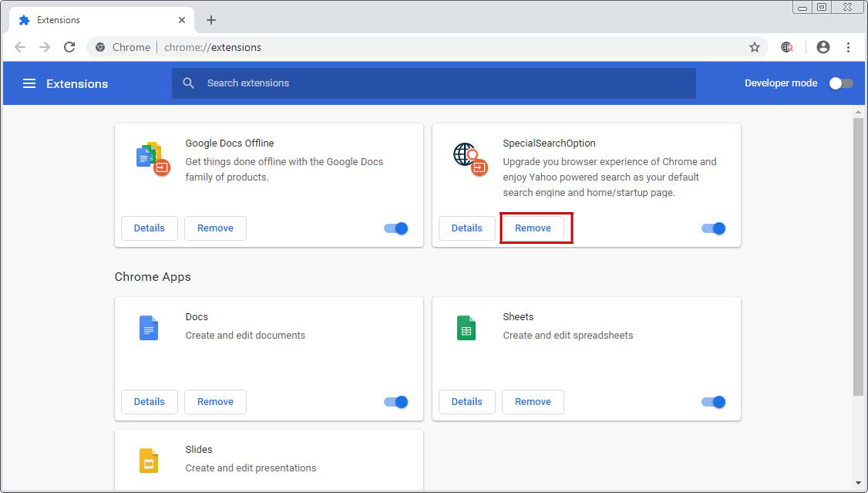
Task: Disable the SpecialSearchOption extension toggle
Action: (714, 228)
